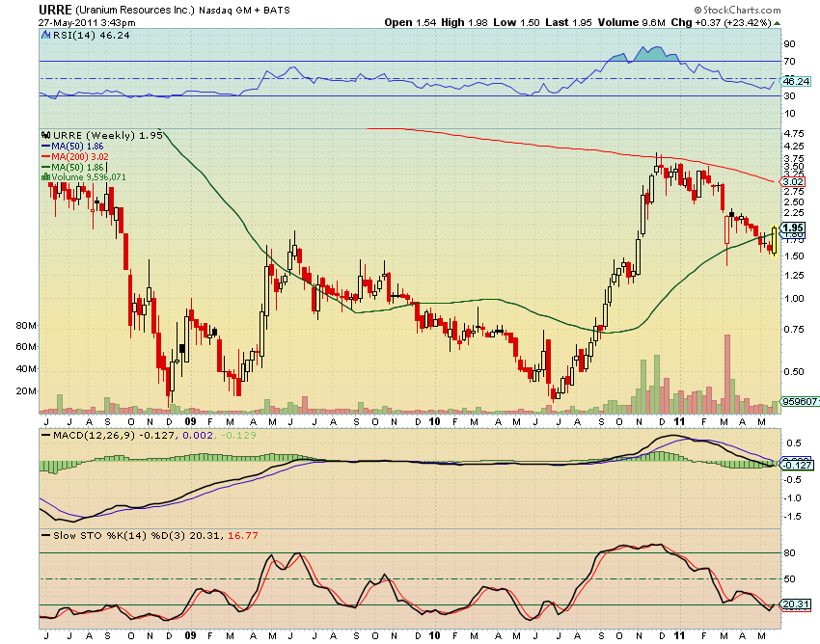Click the MA(200) 3.02 legend text

[80, 157]
